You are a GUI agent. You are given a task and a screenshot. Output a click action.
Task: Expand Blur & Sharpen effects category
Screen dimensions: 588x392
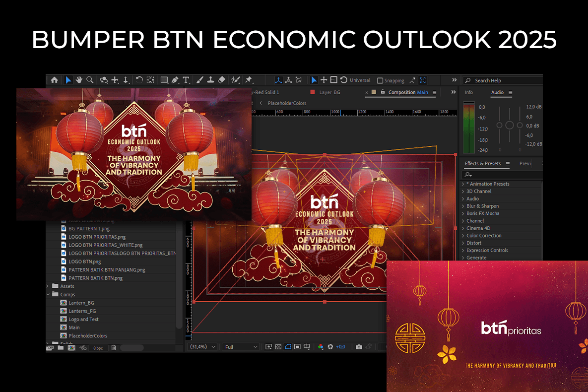[463, 206]
